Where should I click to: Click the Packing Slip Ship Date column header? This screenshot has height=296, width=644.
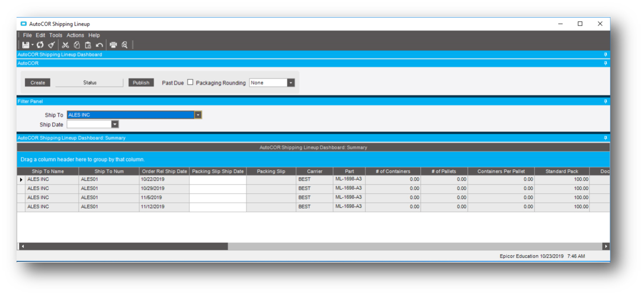[x=218, y=172]
